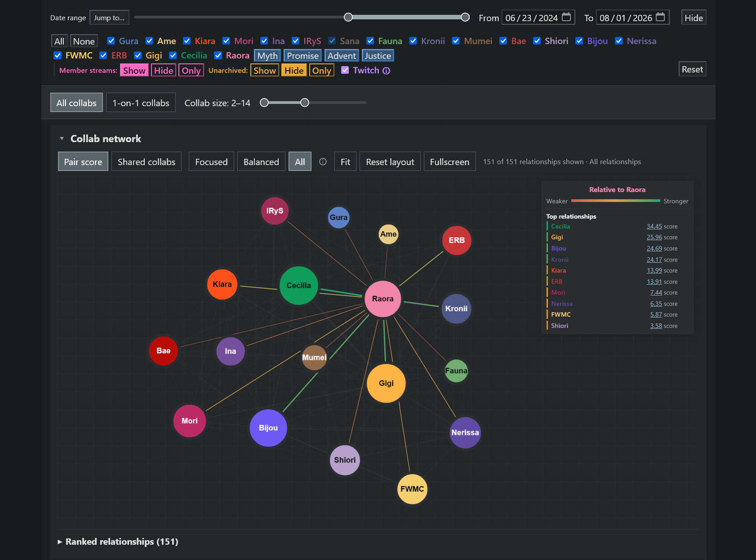Viewport: 756px width, 560px height.
Task: Click the Gigi node circle
Action: coord(386,383)
